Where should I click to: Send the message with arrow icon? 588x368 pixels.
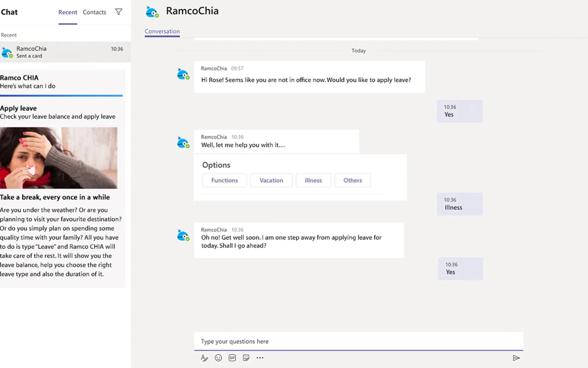tap(516, 358)
